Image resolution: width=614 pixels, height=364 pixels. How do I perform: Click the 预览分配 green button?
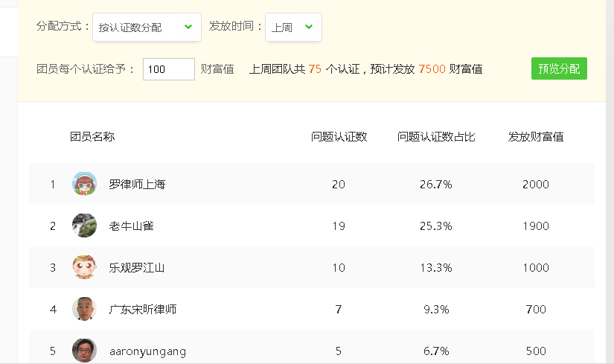(x=559, y=68)
